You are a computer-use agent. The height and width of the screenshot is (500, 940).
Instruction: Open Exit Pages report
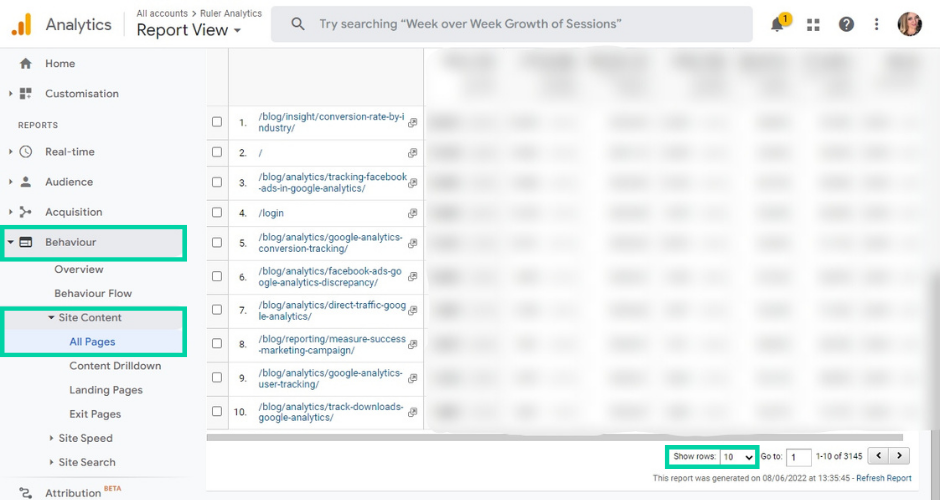(95, 414)
